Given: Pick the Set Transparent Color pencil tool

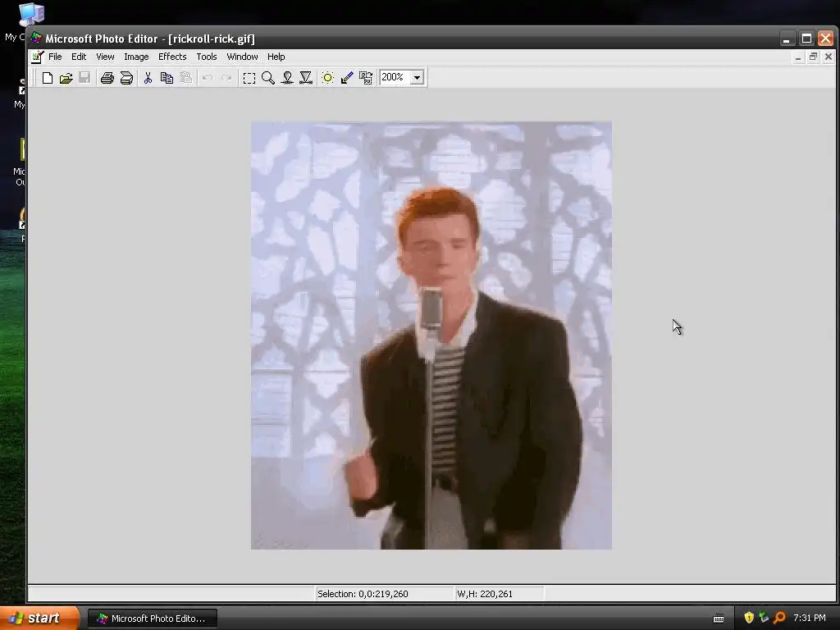Looking at the screenshot, I should (347, 78).
